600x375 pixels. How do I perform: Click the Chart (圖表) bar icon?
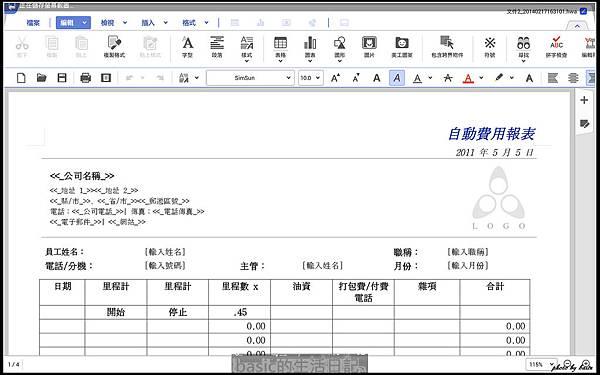pyautogui.click(x=310, y=43)
